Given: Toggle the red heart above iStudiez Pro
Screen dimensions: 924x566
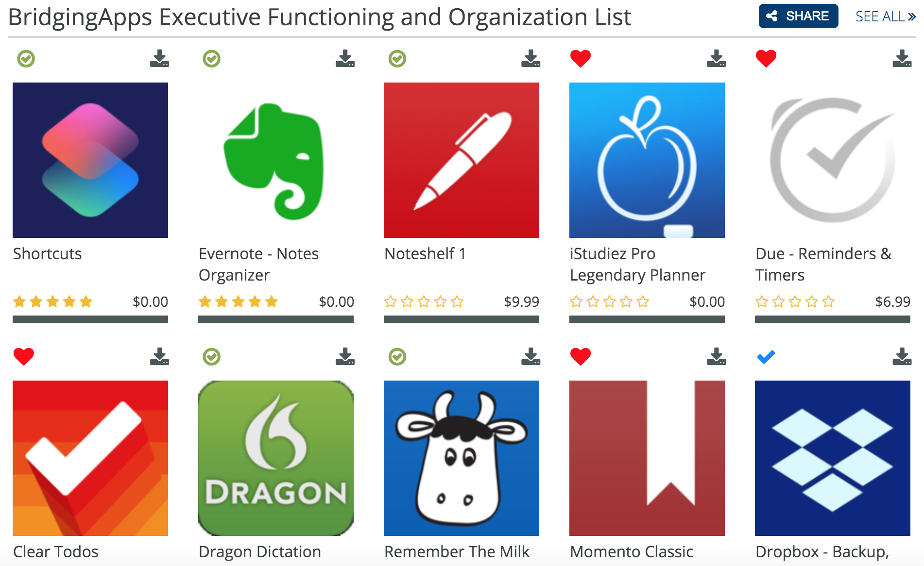Looking at the screenshot, I should click(581, 59).
